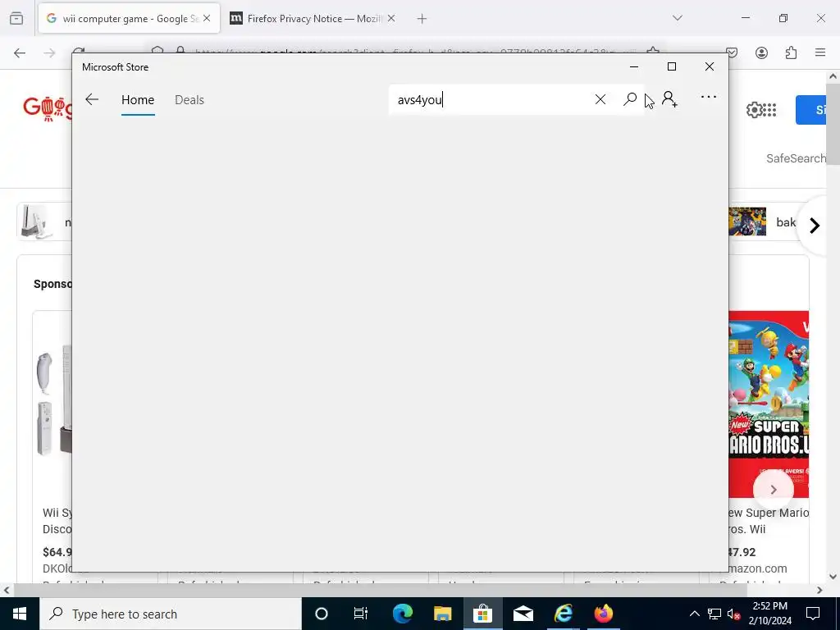Click the Firefox taskbar icon

(603, 614)
